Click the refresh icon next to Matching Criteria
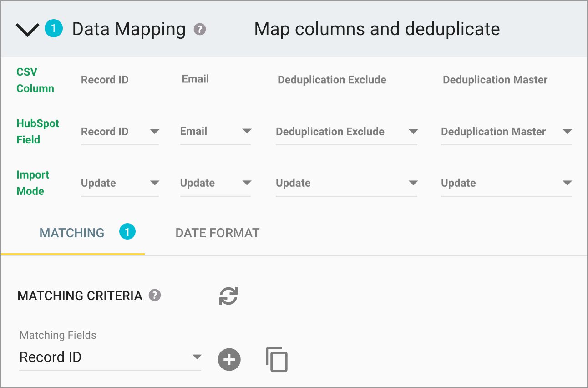The width and height of the screenshot is (588, 388). 228,296
